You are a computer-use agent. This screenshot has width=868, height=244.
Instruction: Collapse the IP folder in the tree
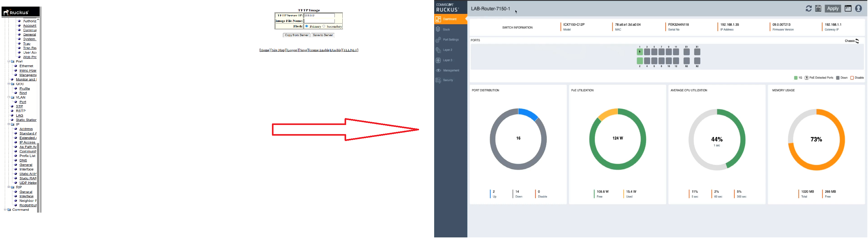click(x=9, y=124)
